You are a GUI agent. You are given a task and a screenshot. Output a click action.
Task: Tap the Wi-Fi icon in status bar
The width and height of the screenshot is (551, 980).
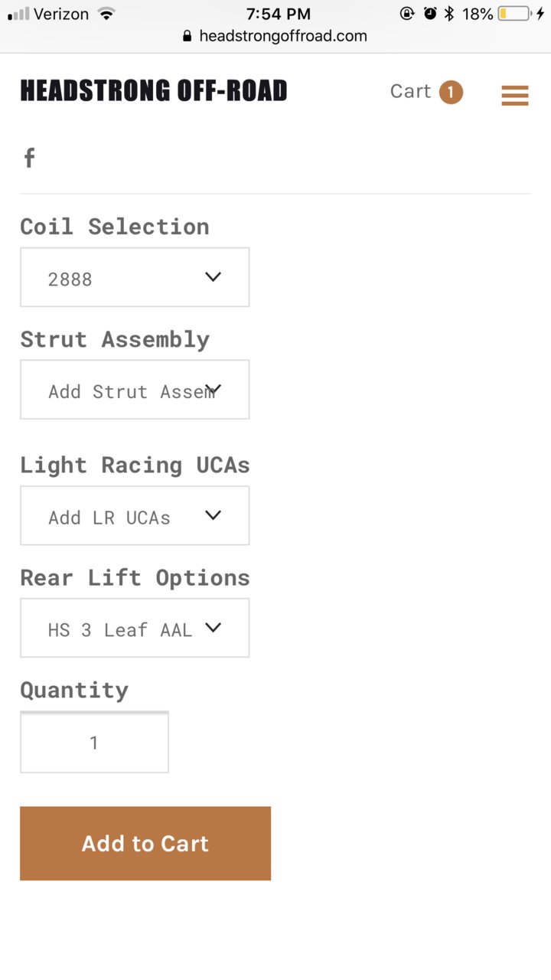click(x=107, y=14)
